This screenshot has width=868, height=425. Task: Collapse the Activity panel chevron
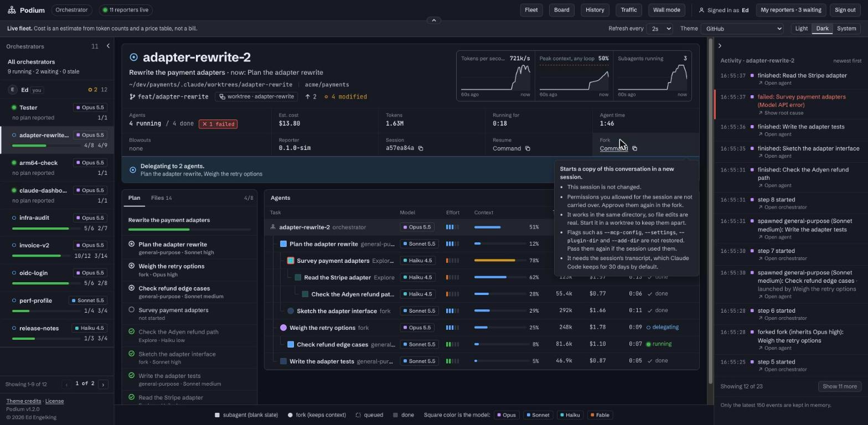click(720, 46)
